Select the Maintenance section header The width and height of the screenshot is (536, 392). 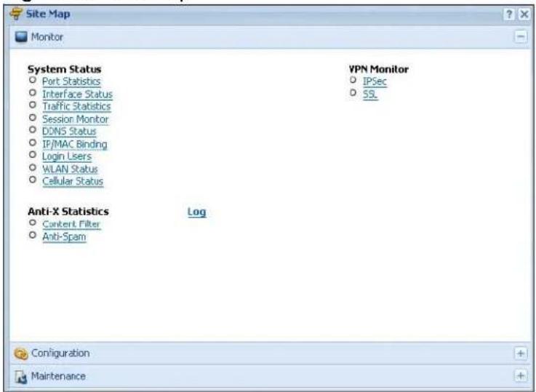tap(270, 376)
